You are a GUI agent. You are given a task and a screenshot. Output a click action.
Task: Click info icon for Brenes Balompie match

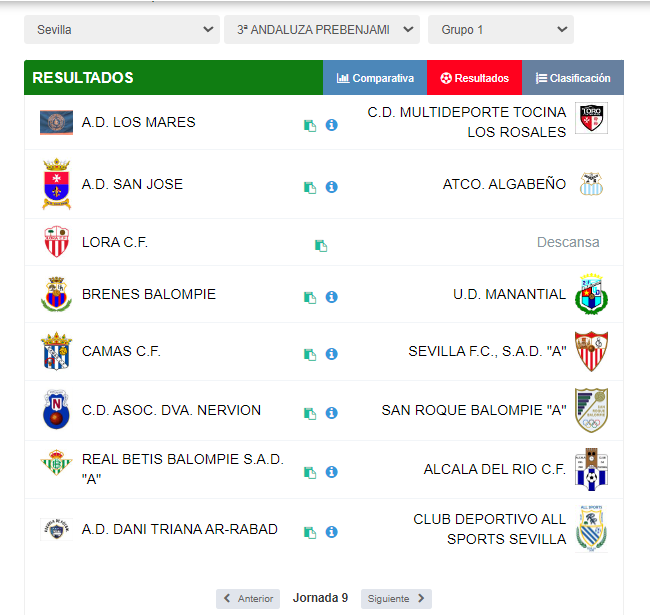(x=332, y=297)
